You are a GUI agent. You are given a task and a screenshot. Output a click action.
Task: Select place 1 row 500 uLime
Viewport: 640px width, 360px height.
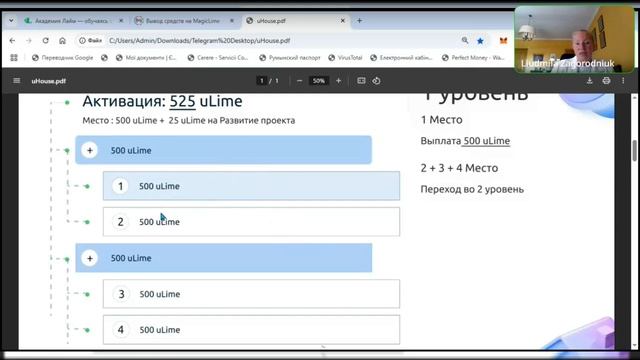pos(251,186)
